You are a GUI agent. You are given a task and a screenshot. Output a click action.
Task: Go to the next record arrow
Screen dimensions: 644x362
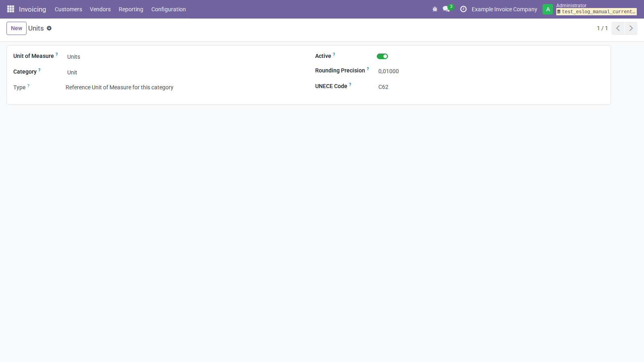631,28
